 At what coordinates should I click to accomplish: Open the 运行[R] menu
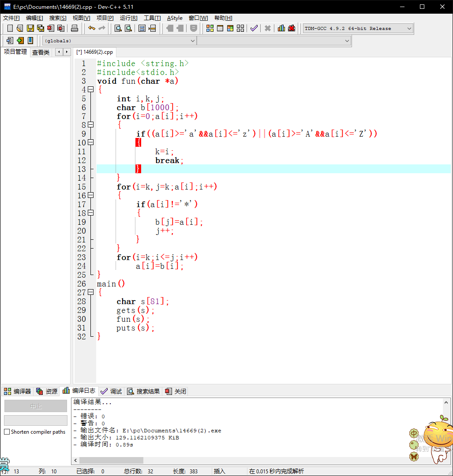[128, 18]
